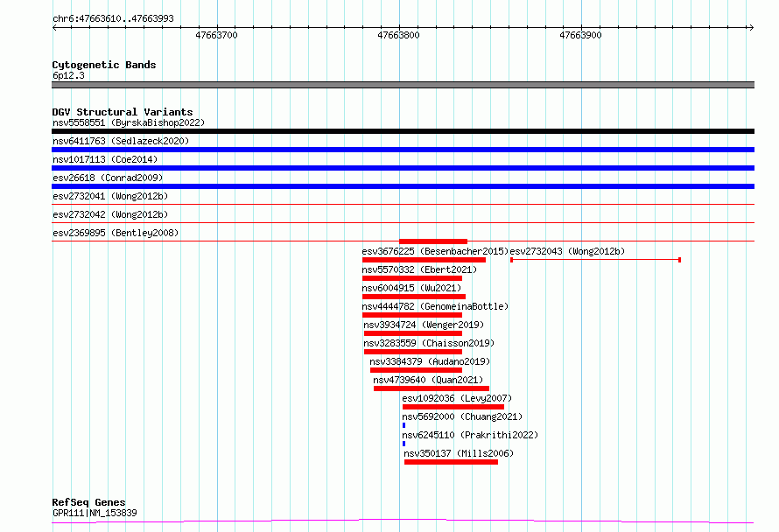Click the blue bar under nsv1017113 (Coe2014)
Viewport: 779px width, 532px height.
403,168
